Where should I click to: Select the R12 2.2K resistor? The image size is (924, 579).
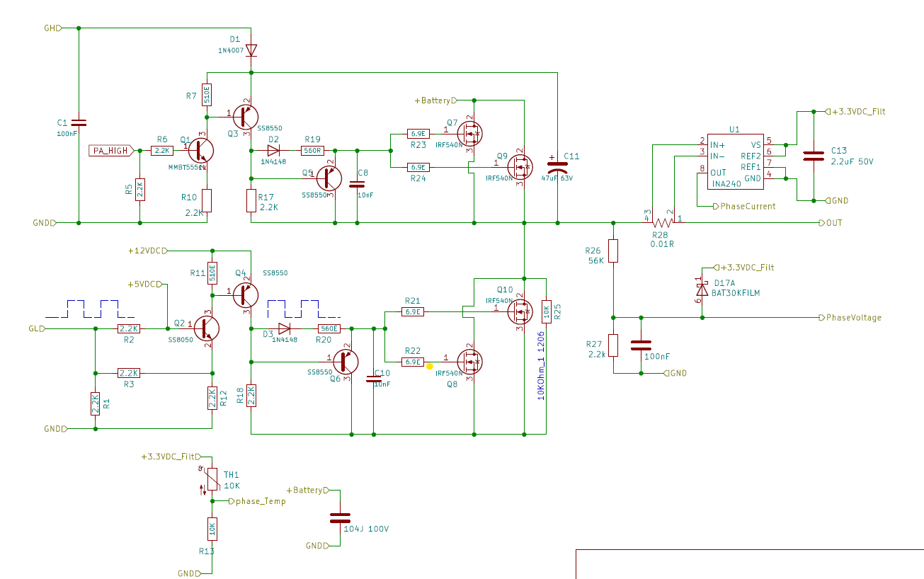[212, 398]
